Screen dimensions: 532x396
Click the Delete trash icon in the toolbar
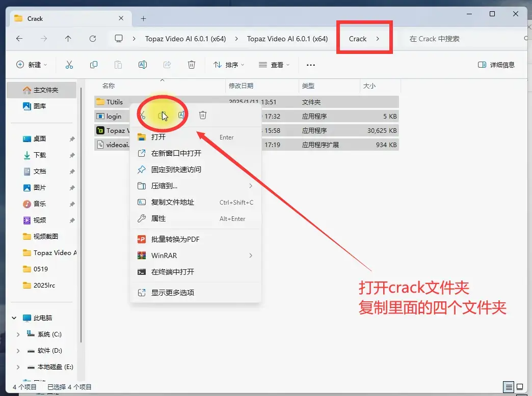click(x=192, y=65)
